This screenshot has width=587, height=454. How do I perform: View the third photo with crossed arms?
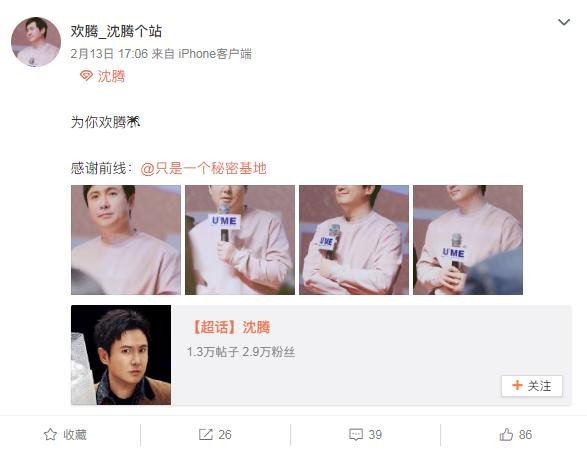(x=354, y=240)
